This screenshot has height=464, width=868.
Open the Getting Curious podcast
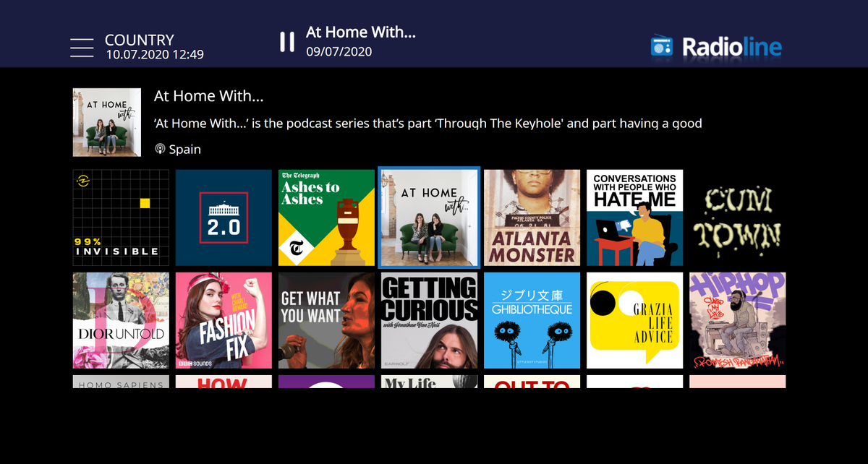click(x=429, y=320)
